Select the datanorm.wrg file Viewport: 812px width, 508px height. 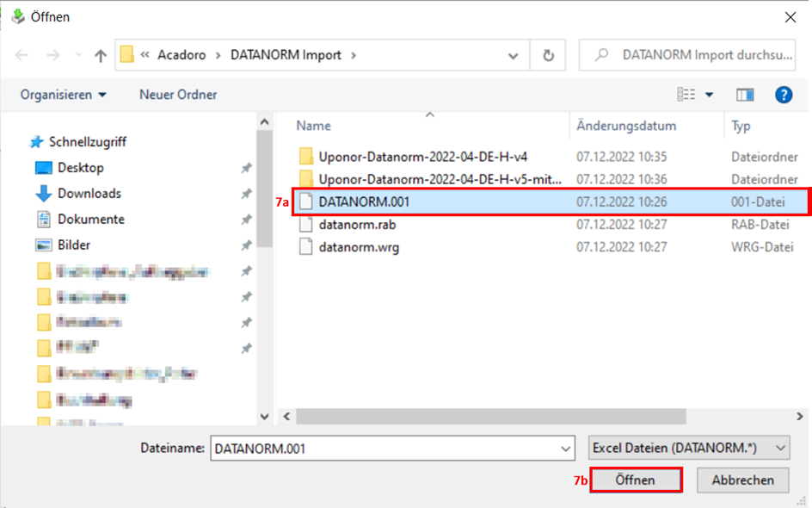point(358,247)
